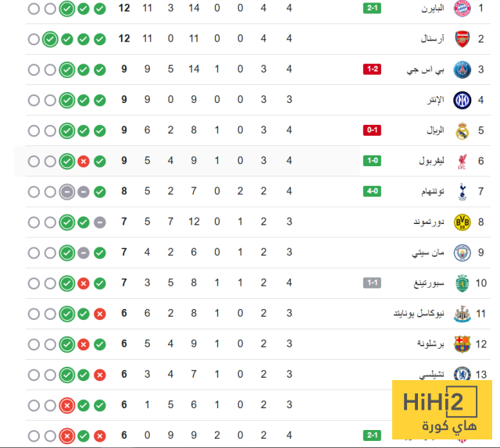
Task: Click Liverpool's red loss form icon
Action: 83,162
